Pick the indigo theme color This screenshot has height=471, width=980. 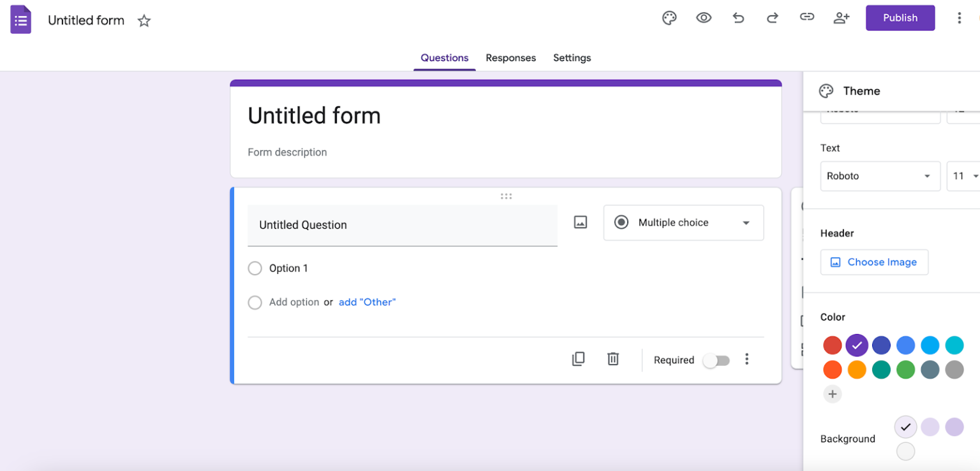[881, 345]
